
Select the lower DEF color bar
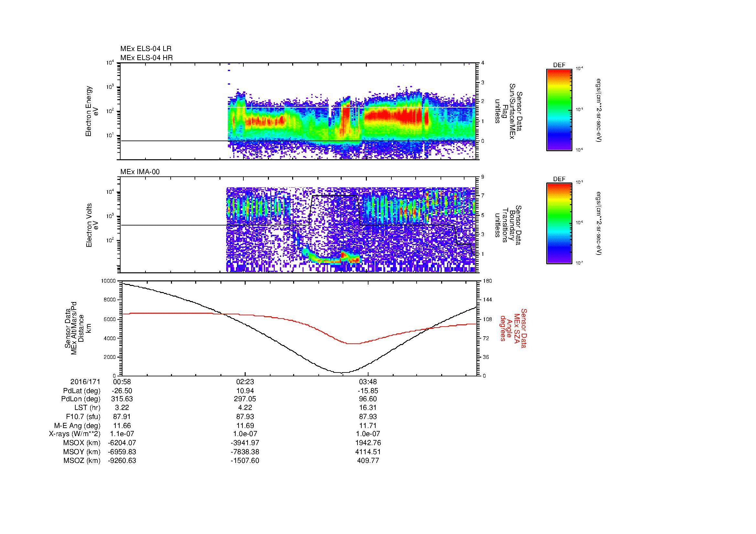(559, 224)
